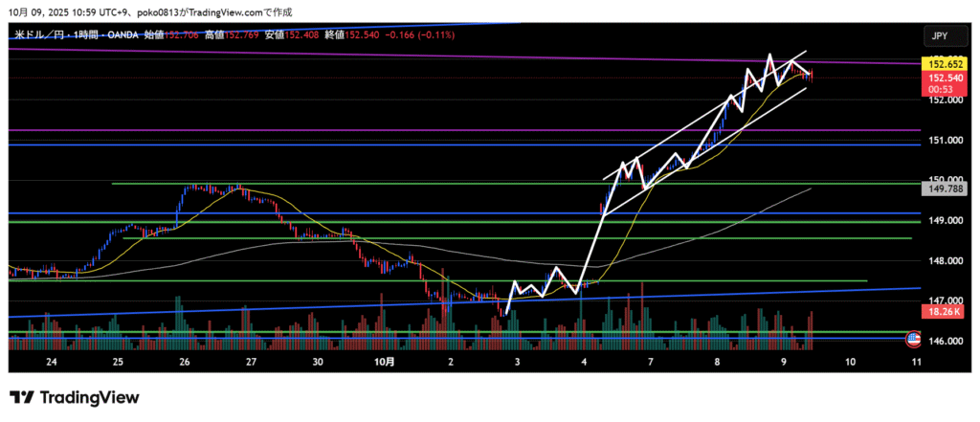
Task: Click the 10月 marker on time axis
Action: 383,362
